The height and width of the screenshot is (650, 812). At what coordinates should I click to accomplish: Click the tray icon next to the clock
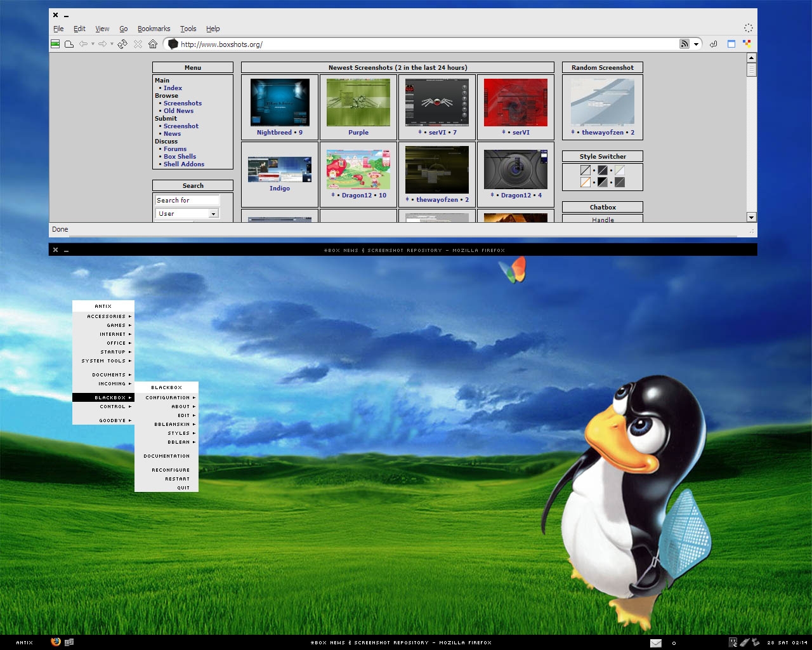point(756,642)
